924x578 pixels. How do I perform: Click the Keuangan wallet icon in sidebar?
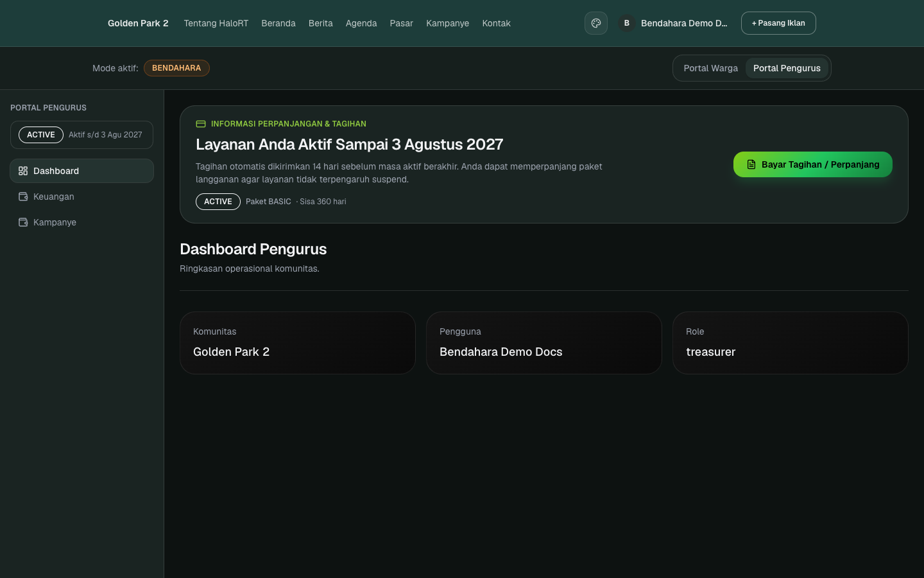23,197
